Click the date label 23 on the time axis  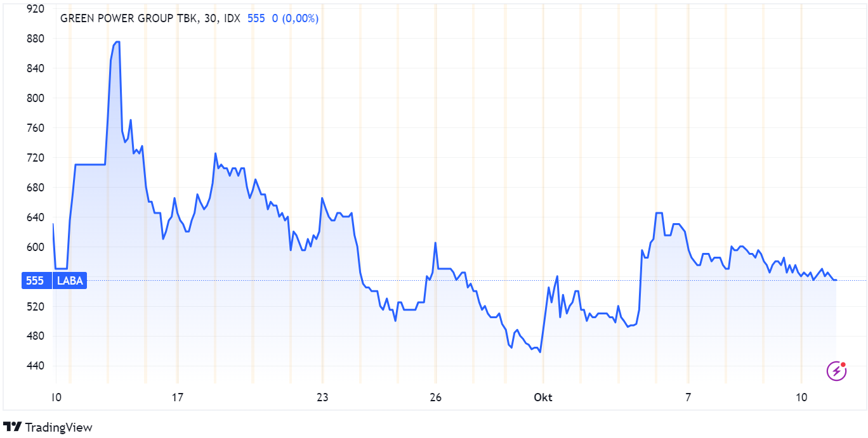click(x=322, y=398)
